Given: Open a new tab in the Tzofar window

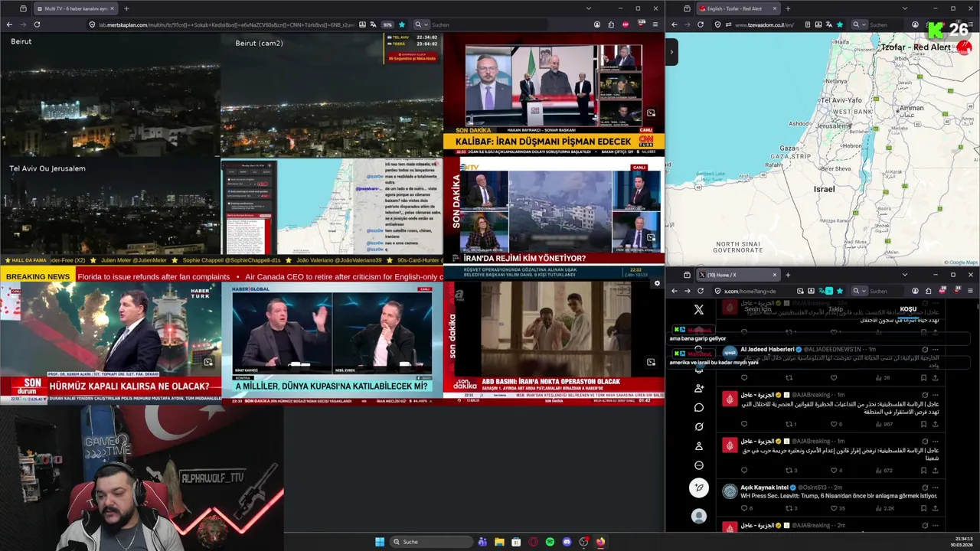Looking at the screenshot, I should point(788,8).
